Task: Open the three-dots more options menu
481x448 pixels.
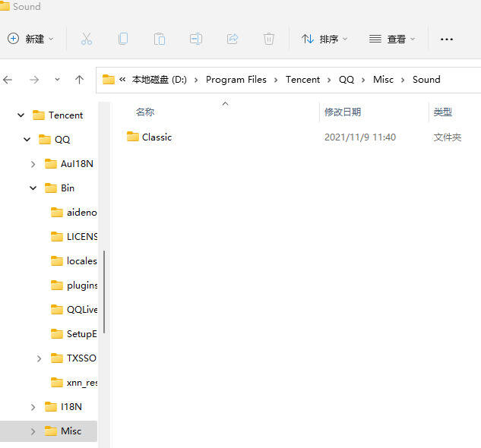Action: tap(446, 39)
